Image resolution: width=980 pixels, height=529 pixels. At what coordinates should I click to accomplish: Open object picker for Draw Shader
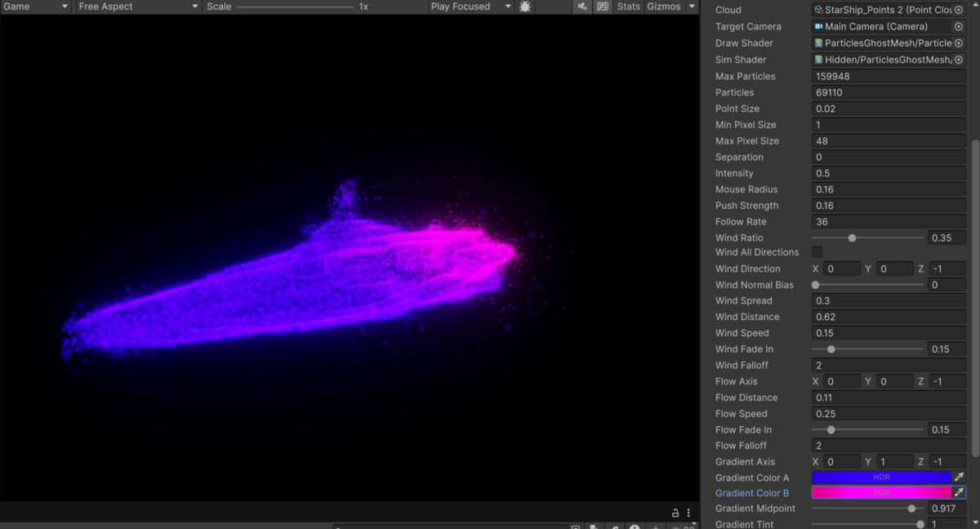click(x=959, y=43)
